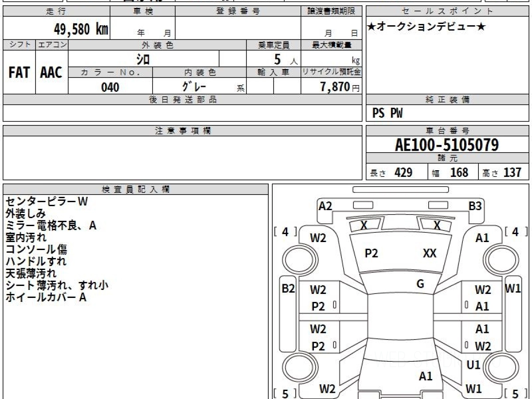Select the 走行 header cell

[x=56, y=12]
